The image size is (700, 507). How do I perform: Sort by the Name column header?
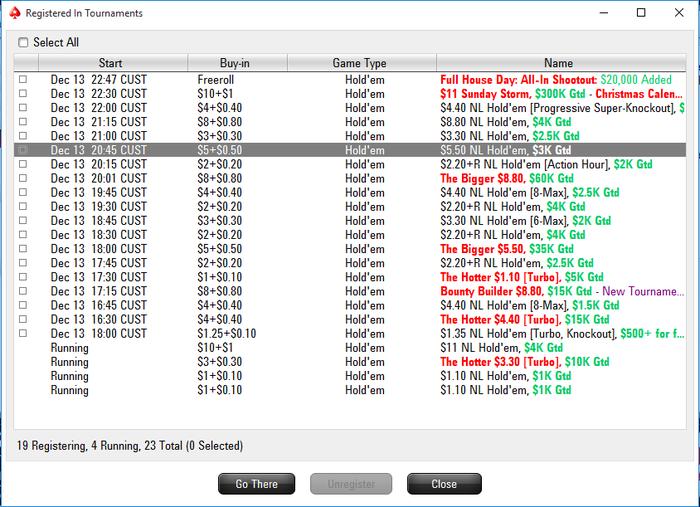click(x=561, y=63)
